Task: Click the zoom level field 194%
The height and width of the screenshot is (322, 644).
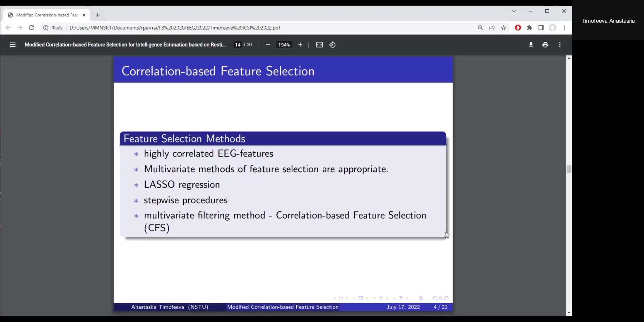Action: coord(284,45)
